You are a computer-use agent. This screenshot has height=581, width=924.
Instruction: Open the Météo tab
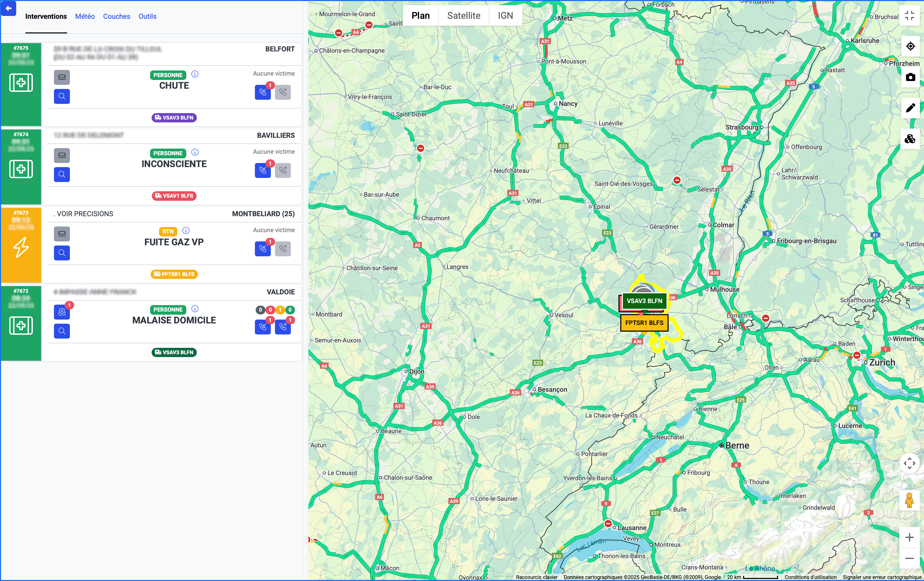(x=85, y=16)
